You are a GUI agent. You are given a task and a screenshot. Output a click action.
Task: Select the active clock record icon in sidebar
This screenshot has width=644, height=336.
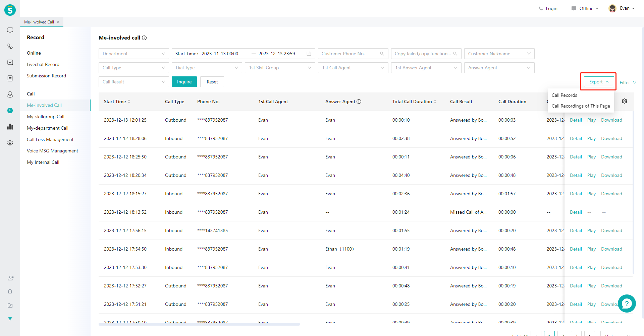click(x=10, y=111)
